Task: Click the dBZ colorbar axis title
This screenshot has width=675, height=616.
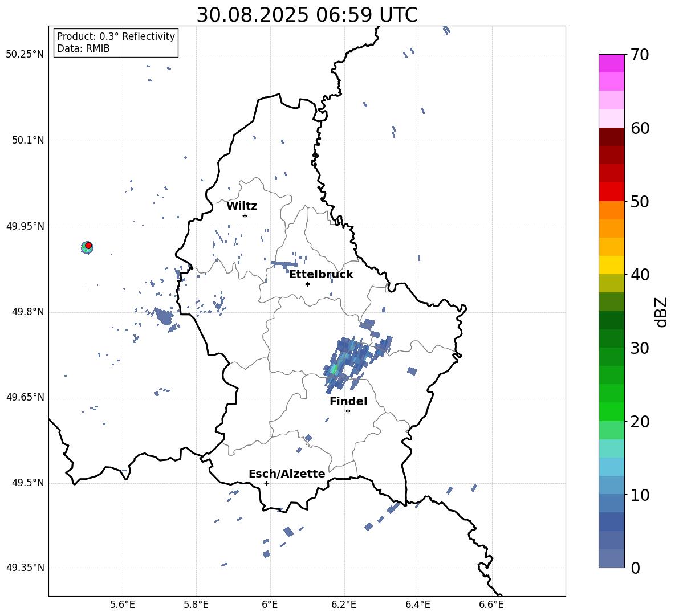Action: 661,312
